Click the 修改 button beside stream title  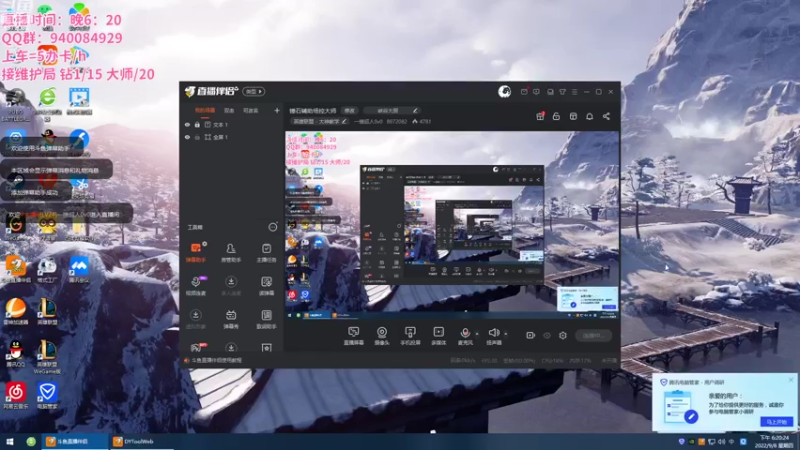[349, 111]
